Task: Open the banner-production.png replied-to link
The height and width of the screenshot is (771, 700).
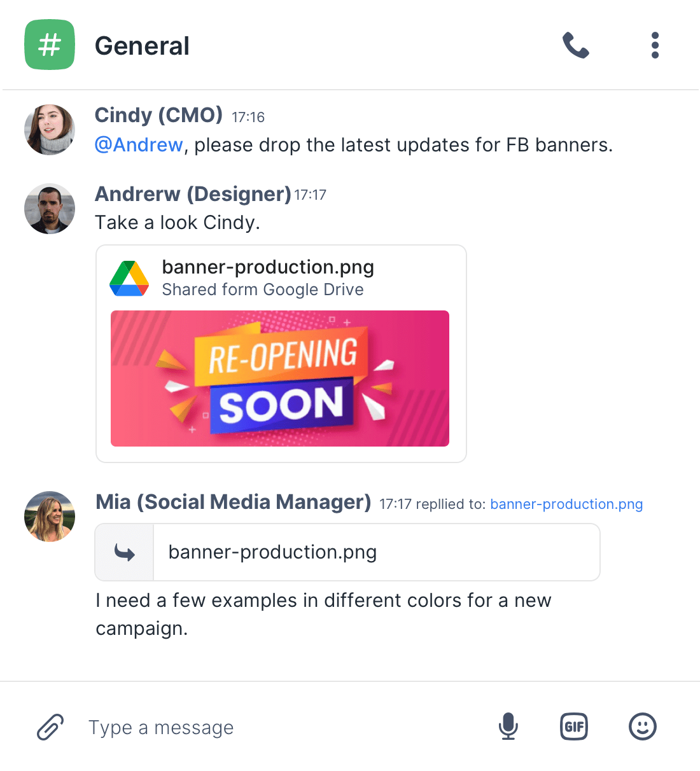Action: (x=566, y=504)
